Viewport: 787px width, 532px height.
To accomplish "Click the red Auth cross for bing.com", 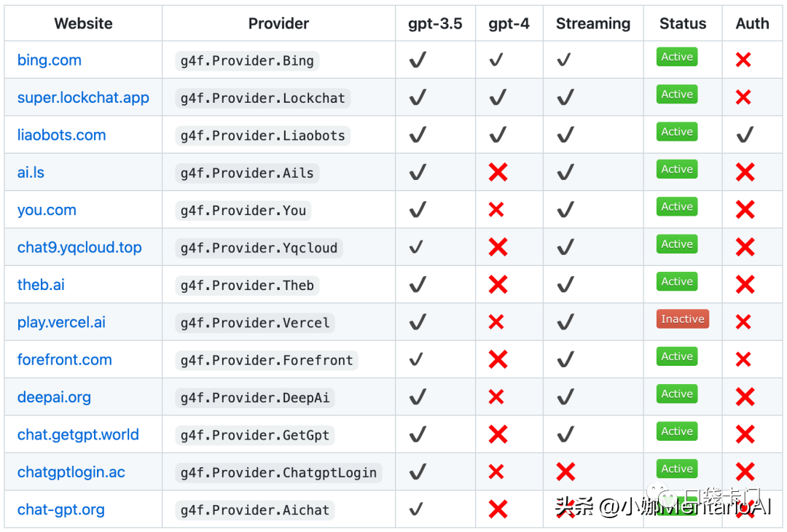I will click(x=743, y=60).
